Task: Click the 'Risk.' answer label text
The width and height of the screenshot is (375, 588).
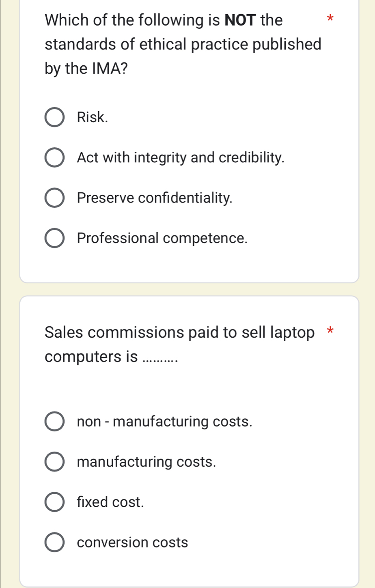Action: 93,118
